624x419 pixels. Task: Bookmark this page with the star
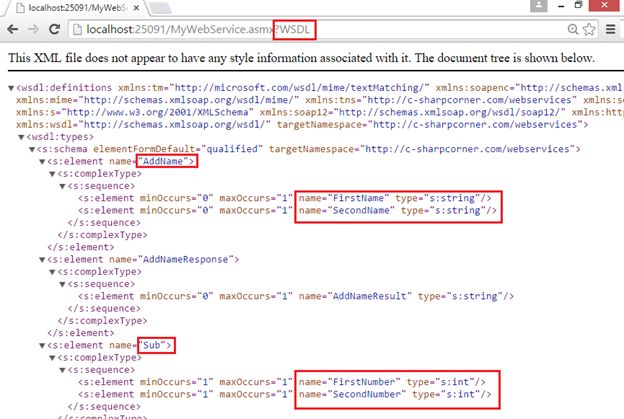click(x=589, y=29)
